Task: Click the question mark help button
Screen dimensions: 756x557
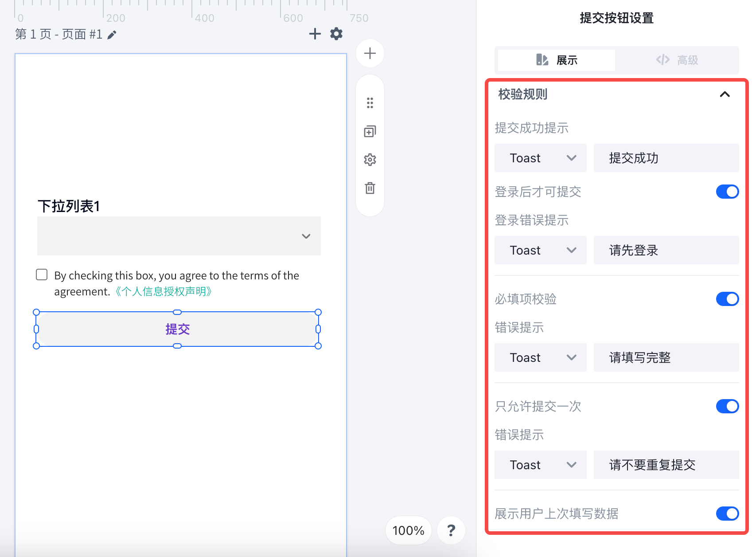Action: click(x=451, y=530)
